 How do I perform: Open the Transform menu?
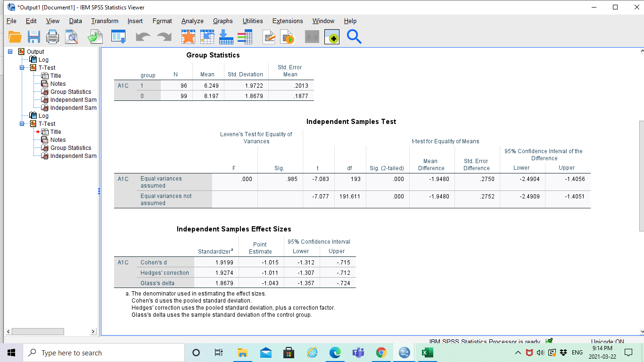[105, 21]
